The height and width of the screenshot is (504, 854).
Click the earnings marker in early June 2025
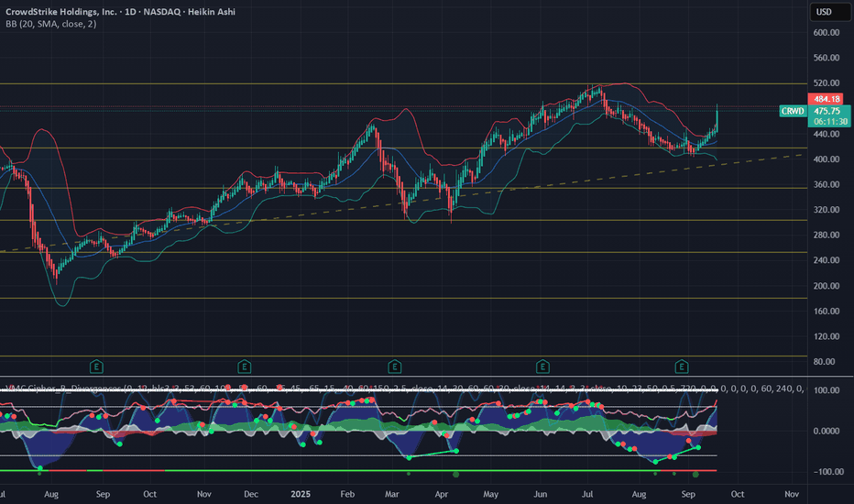click(x=541, y=367)
